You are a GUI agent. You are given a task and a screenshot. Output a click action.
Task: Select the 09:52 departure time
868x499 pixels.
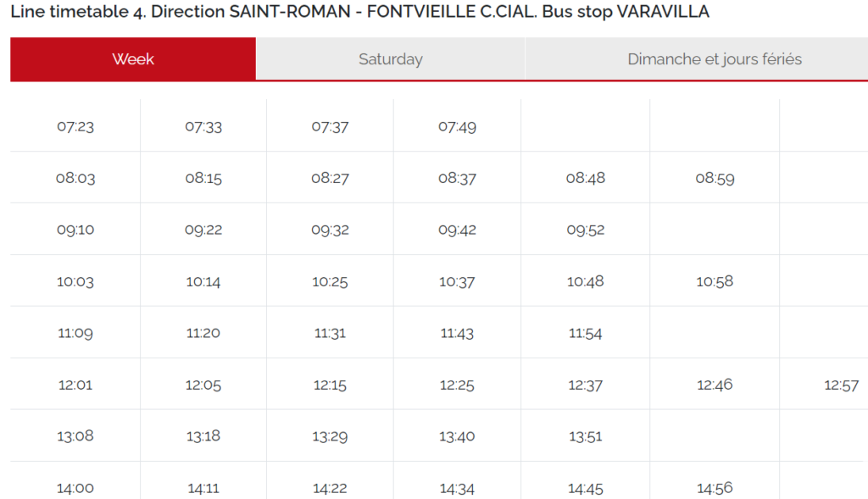[x=586, y=229]
